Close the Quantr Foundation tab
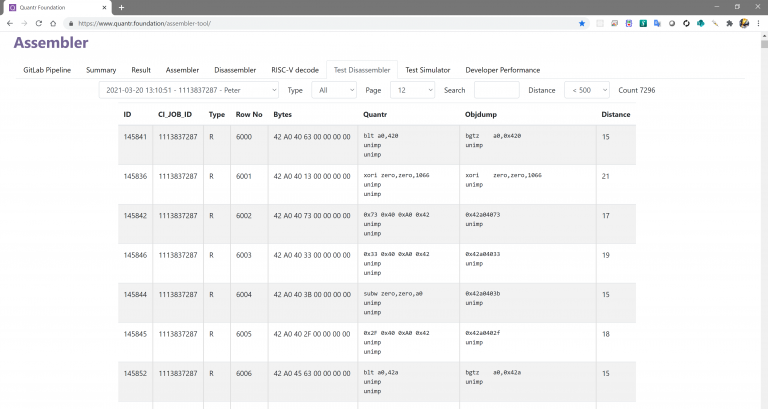Image resolution: width=768 pixels, height=409 pixels. 104,7
